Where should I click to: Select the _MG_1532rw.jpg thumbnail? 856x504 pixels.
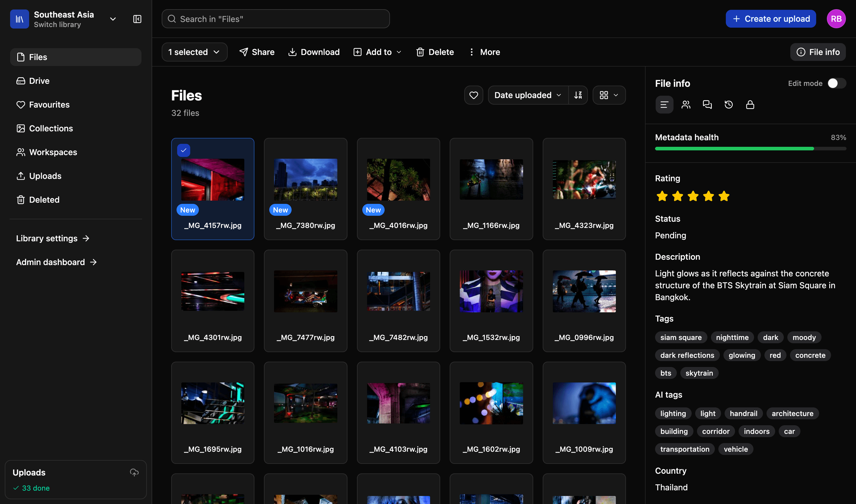[491, 291]
